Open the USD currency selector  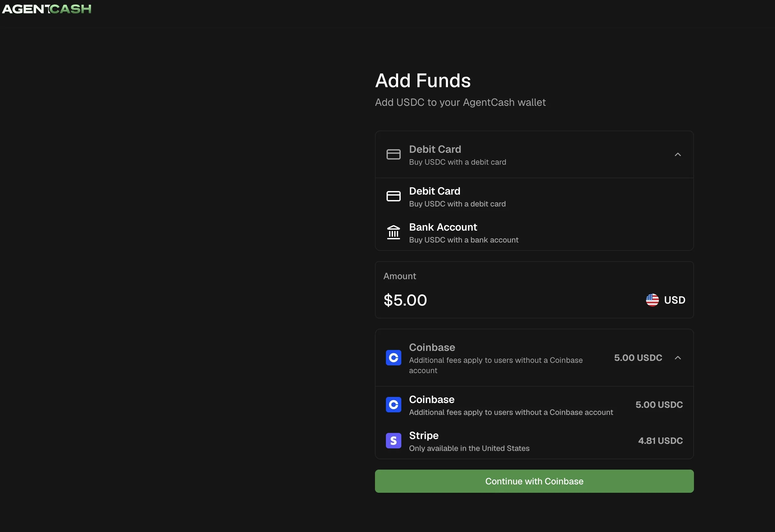[x=665, y=300]
